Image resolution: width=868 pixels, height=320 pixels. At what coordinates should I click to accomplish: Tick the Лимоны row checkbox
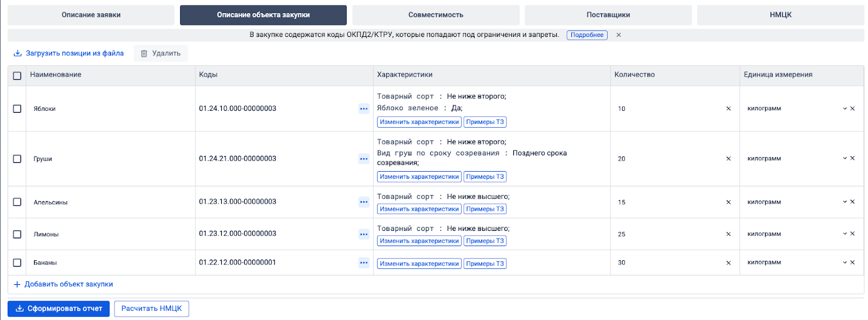(17, 234)
